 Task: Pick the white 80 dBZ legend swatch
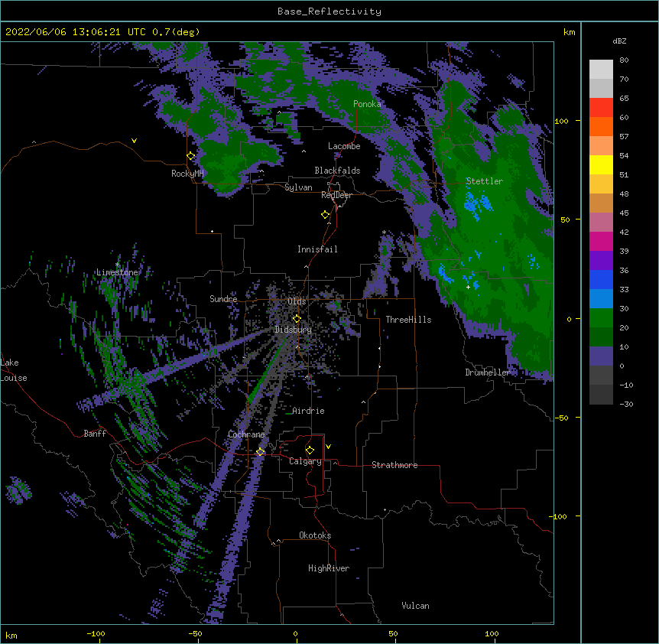tap(601, 70)
